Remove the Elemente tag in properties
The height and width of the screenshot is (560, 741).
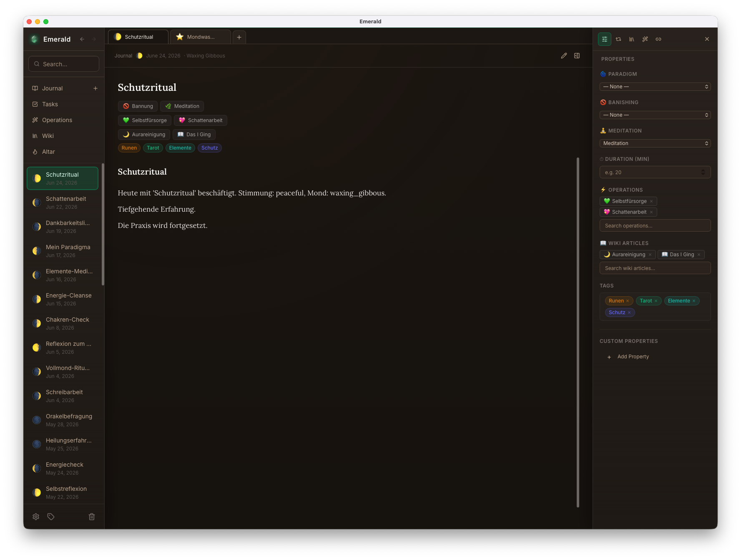point(694,301)
